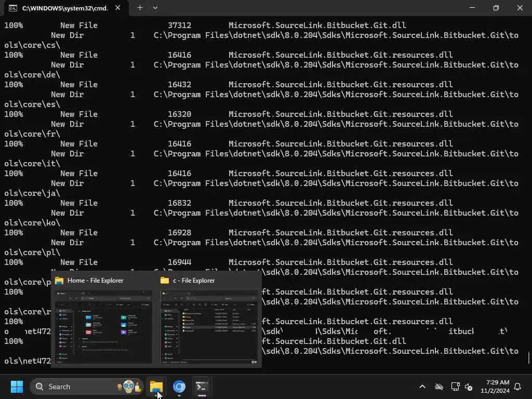Screen dimensions: 532x399
Task: Click the Home - File Explorer title
Action: click(x=96, y=280)
